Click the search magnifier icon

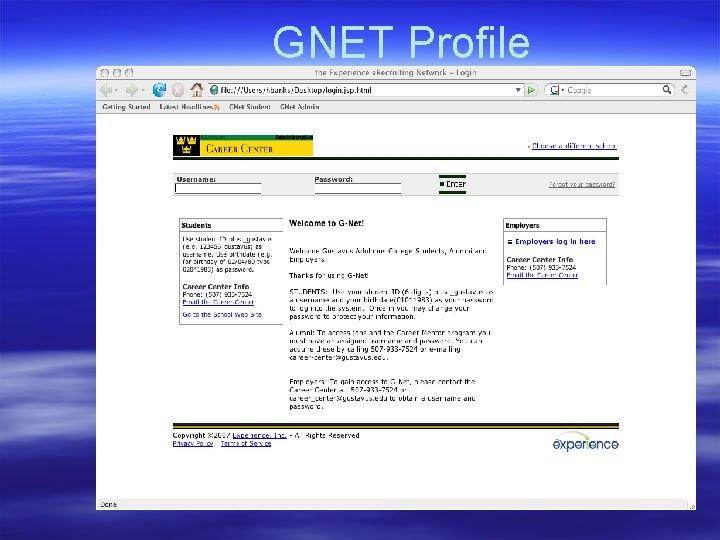pos(667,90)
